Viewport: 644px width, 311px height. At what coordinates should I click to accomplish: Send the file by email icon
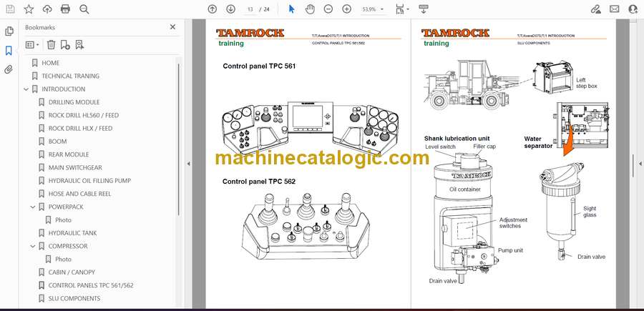(x=615, y=9)
